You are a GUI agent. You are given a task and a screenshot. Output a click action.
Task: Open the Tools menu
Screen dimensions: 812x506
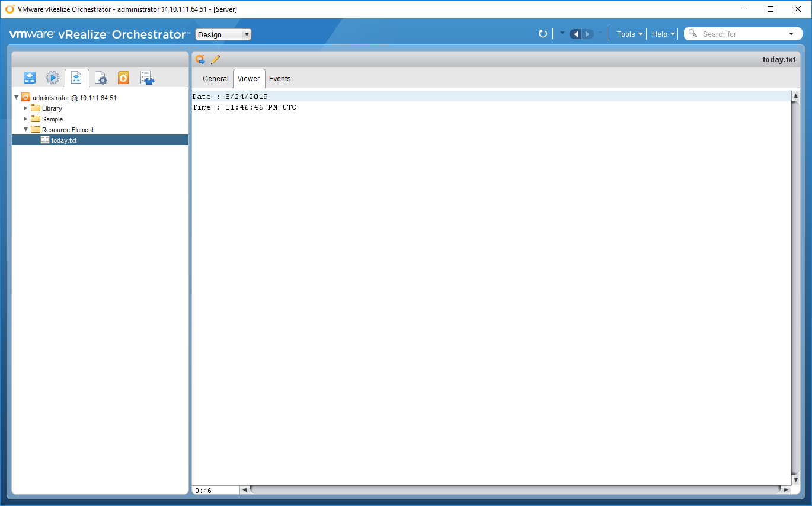pos(629,34)
